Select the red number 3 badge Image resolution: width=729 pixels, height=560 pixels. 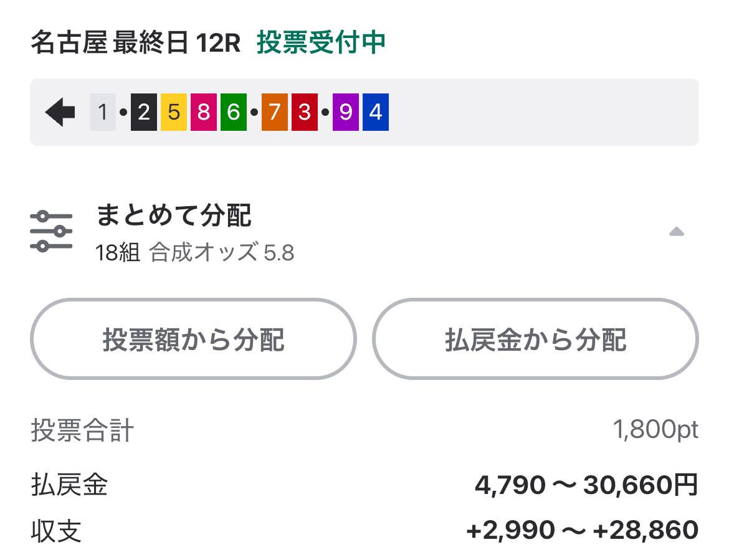305,112
